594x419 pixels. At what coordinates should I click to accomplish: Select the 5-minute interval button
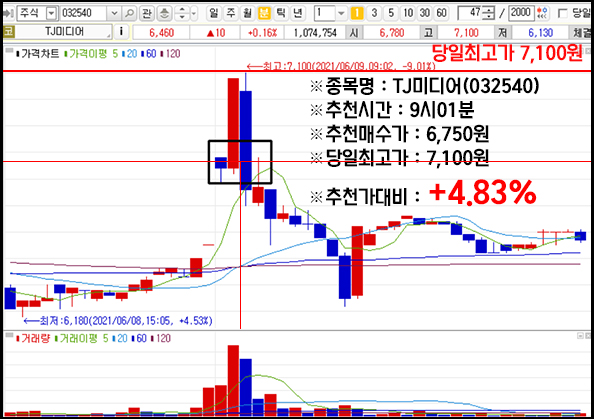[x=391, y=13]
